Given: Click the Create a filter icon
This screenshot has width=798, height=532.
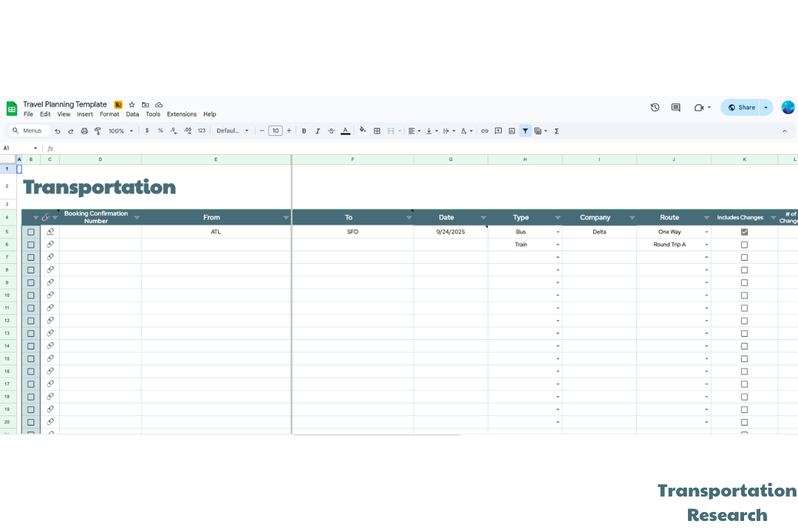Looking at the screenshot, I should point(525,131).
